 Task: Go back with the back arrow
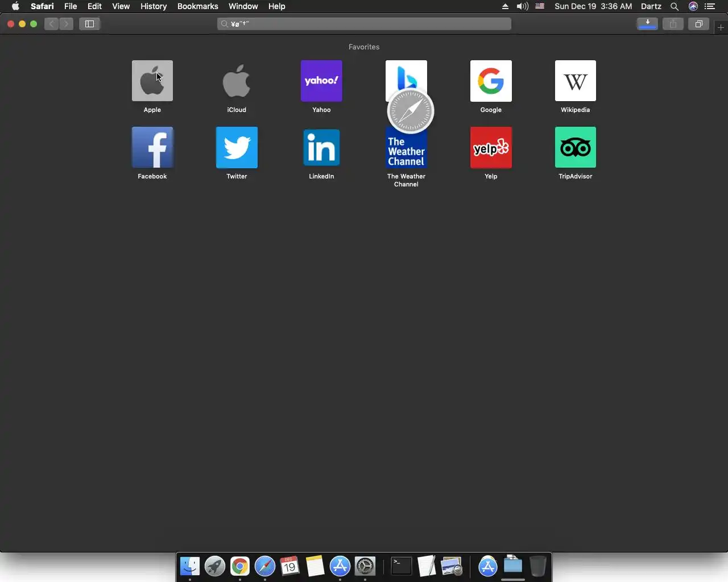[52, 24]
